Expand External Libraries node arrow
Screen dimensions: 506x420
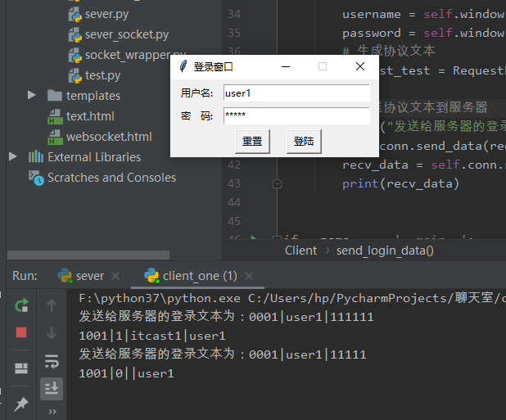tap(12, 156)
